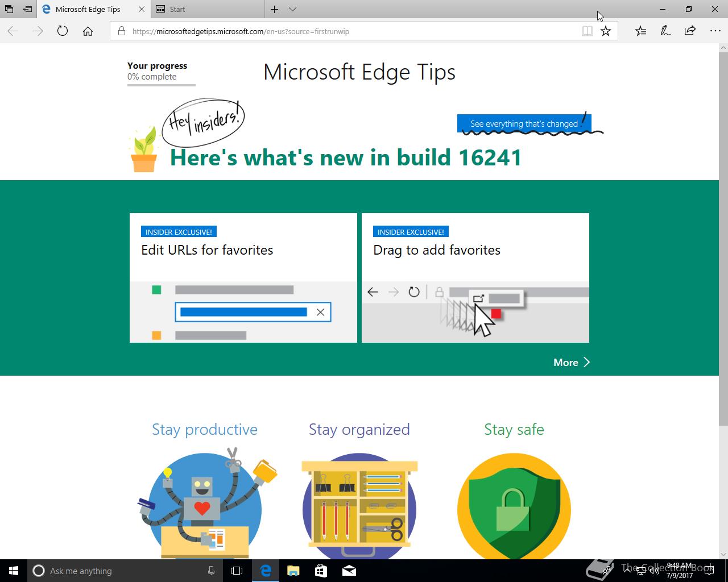Click See everything that's changed button
The width and height of the screenshot is (728, 582).
[524, 123]
